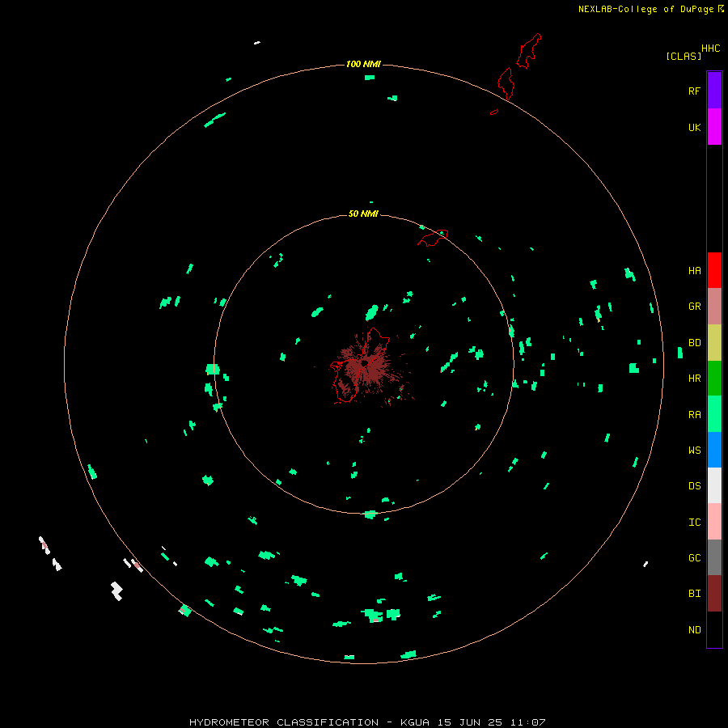Click the 'UK' legend label
728x728 pixels.
[694, 128]
